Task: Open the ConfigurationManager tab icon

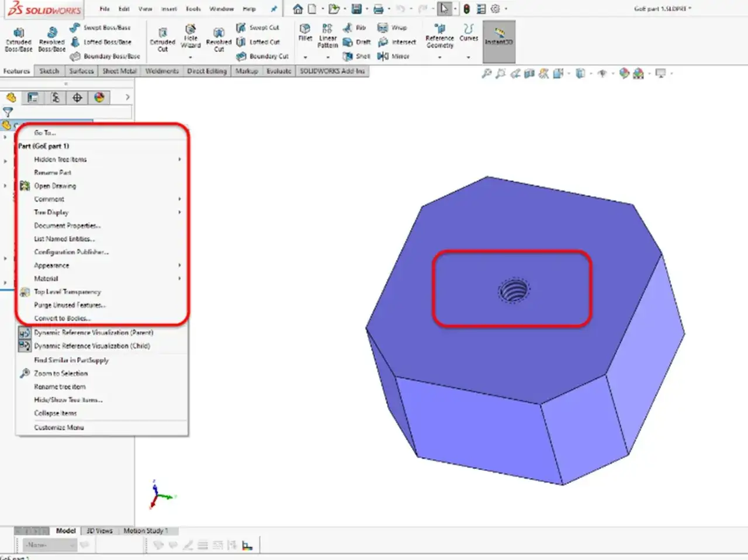Action: (x=55, y=98)
